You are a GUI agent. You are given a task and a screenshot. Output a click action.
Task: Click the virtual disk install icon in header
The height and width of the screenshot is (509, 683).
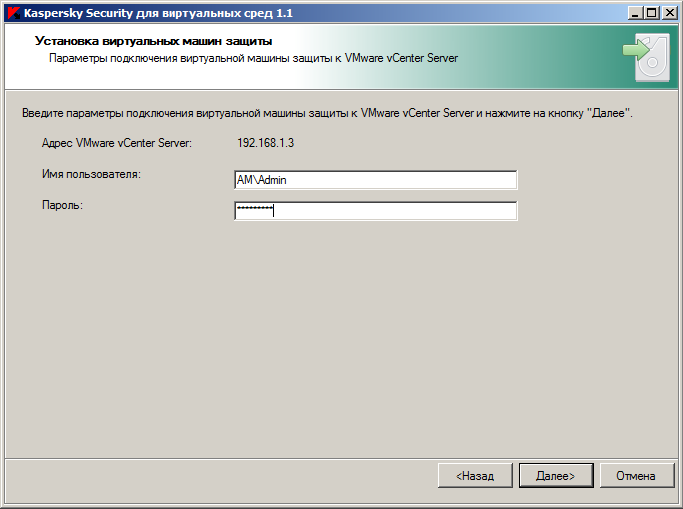point(646,57)
